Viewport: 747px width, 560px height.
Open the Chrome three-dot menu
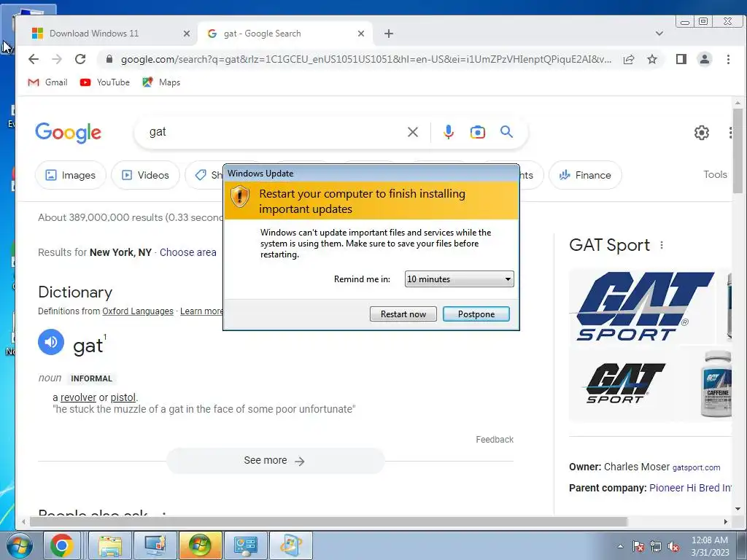tap(728, 59)
